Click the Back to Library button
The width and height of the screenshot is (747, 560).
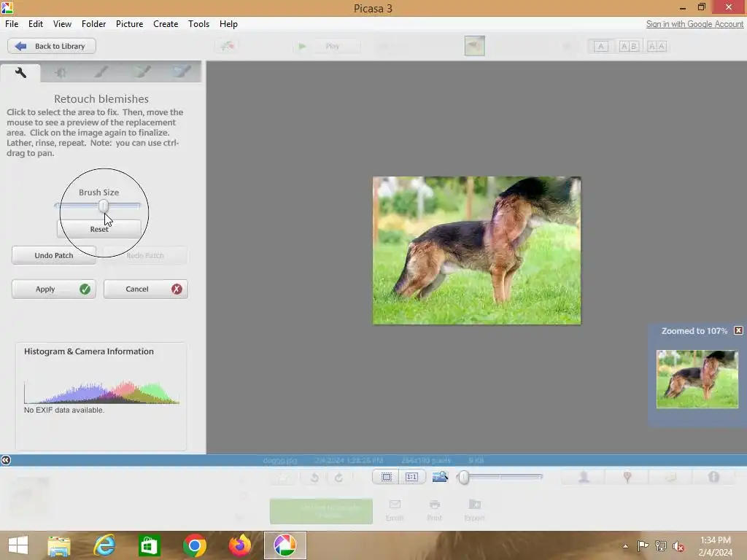tap(52, 46)
